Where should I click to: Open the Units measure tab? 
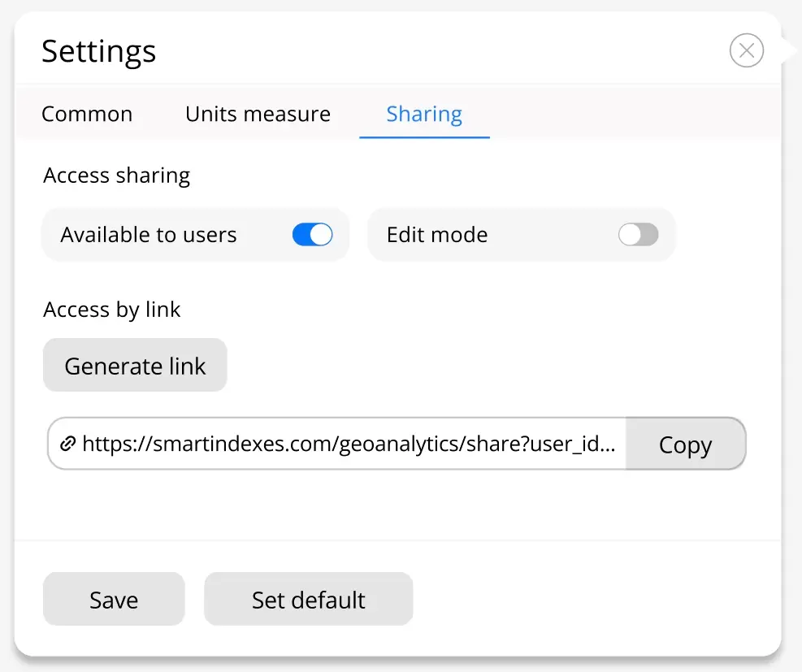tap(258, 114)
